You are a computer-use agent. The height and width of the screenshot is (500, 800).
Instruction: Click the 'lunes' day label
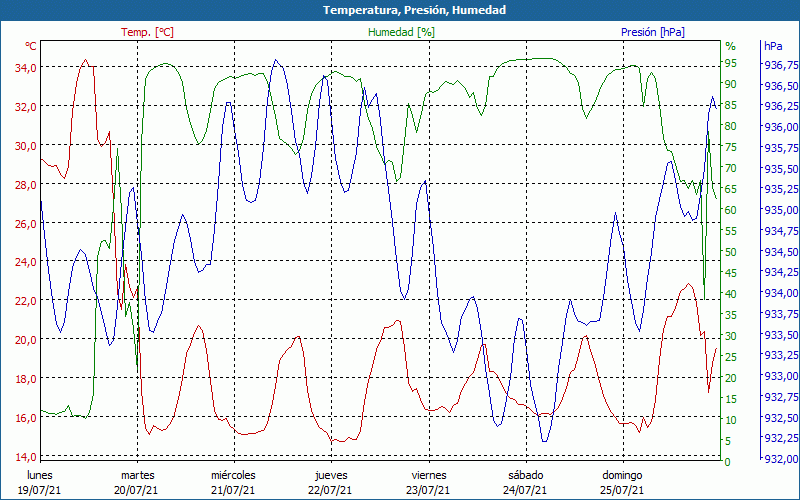(x=40, y=475)
